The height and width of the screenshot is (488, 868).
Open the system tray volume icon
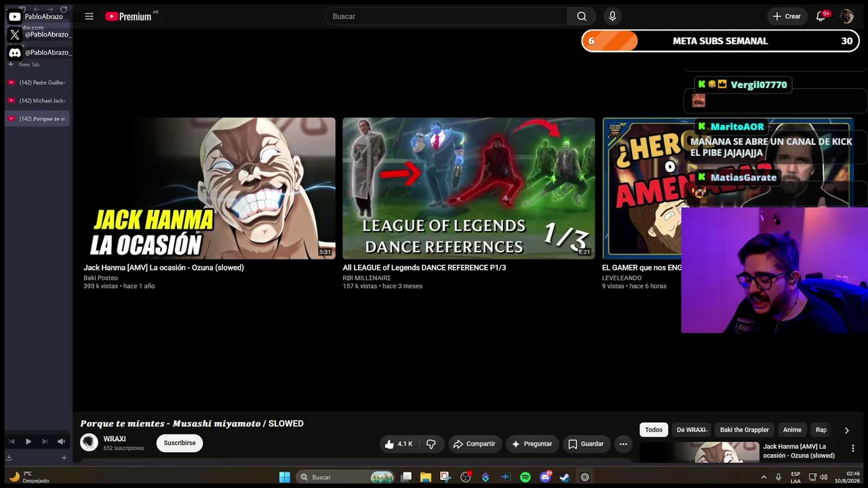point(823,477)
